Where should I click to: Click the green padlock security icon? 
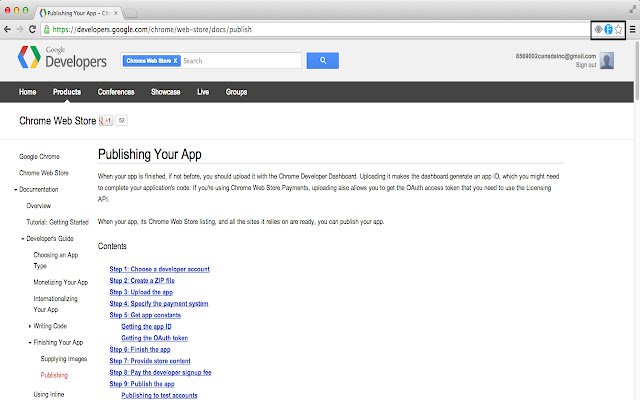(47, 29)
